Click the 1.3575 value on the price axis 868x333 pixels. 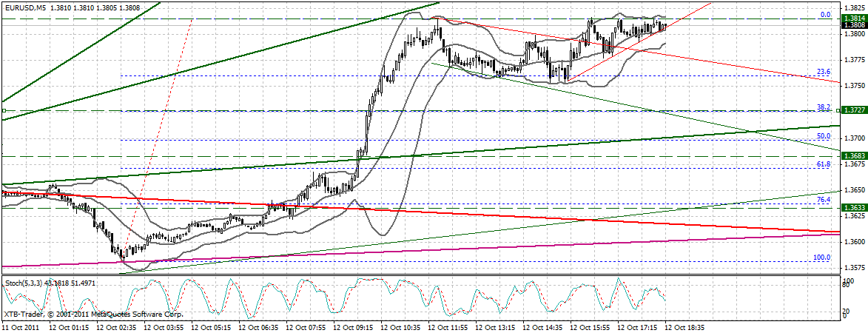coord(853,267)
